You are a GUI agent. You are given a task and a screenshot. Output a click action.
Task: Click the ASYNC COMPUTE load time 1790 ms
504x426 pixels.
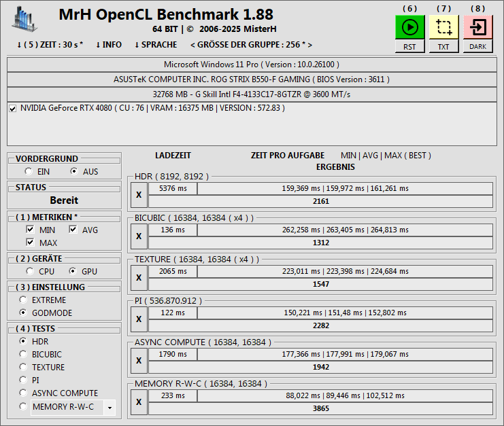click(x=173, y=354)
